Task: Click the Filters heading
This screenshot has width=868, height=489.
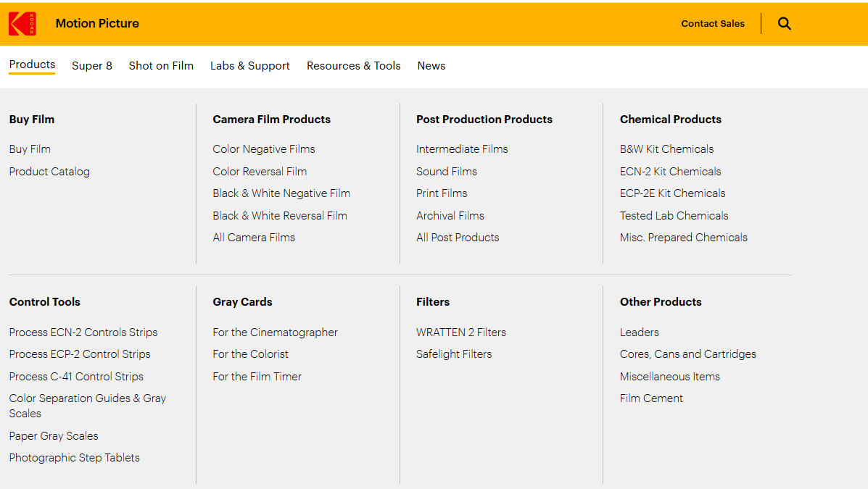Action: 433,302
